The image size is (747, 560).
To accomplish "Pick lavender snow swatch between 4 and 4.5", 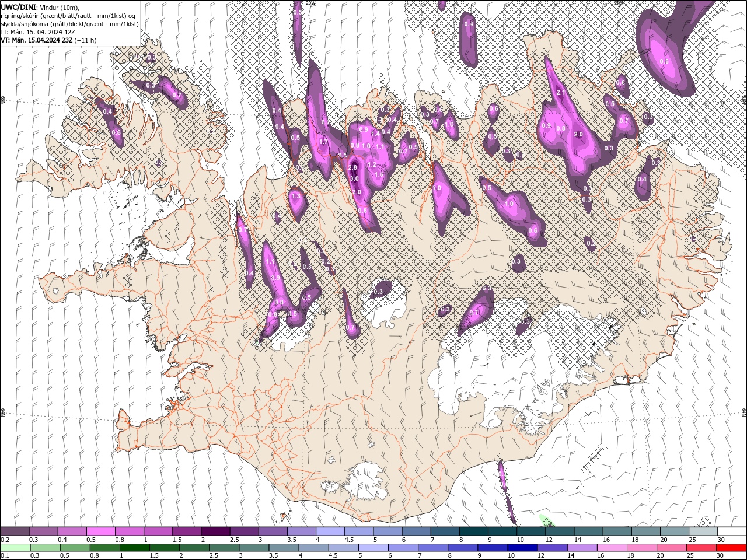I will [330, 531].
